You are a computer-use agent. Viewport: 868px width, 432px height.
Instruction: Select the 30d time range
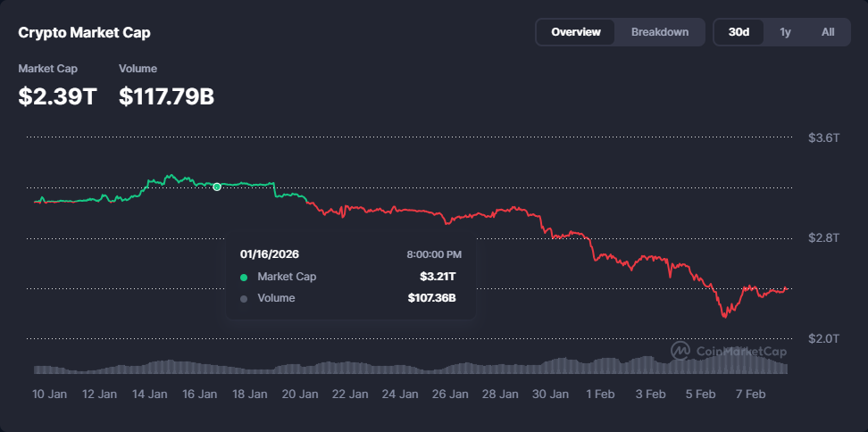[x=739, y=32]
